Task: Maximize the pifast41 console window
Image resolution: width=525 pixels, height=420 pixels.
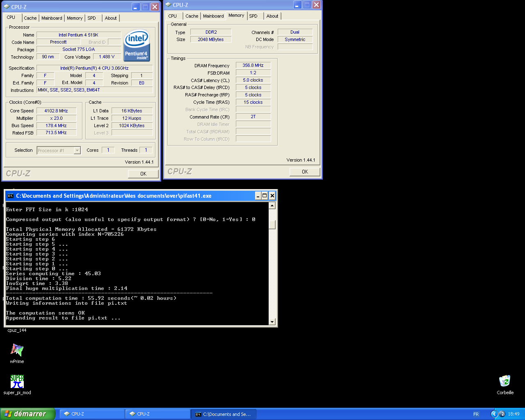Action: pos(265,196)
